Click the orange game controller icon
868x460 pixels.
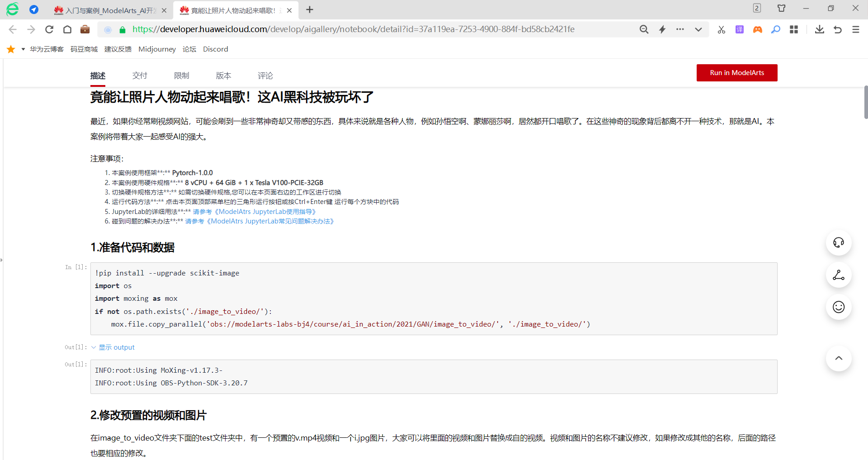(758, 29)
